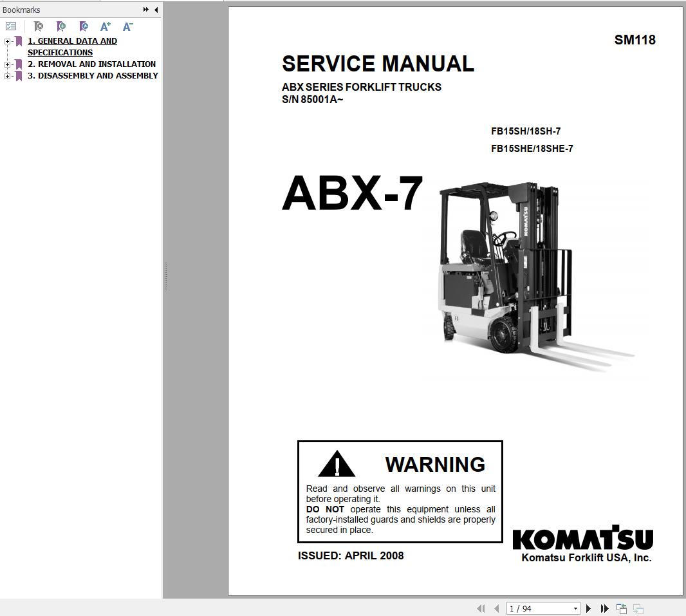The height and width of the screenshot is (616, 686).
Task: Increase bookmark font size with A+ icon
Action: point(105,26)
